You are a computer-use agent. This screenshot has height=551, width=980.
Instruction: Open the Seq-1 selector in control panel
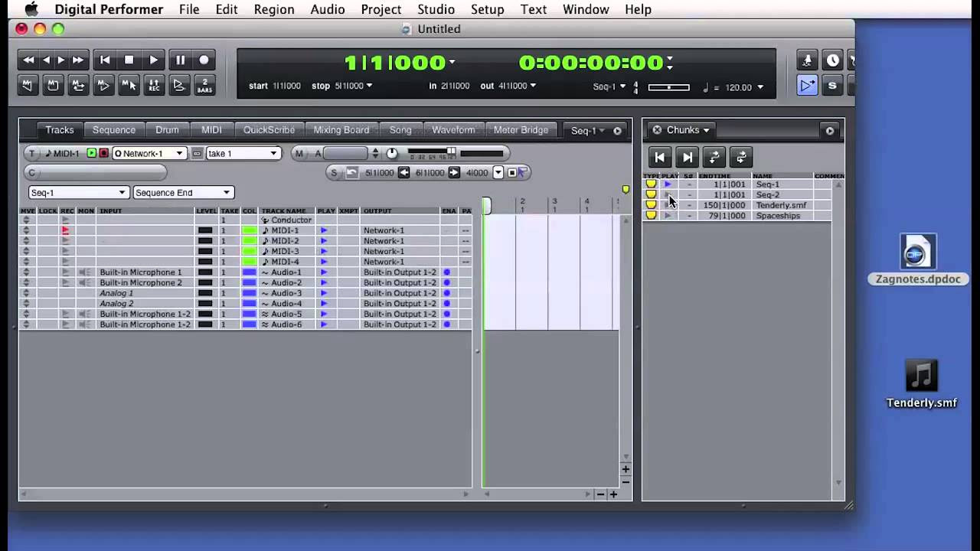point(609,86)
